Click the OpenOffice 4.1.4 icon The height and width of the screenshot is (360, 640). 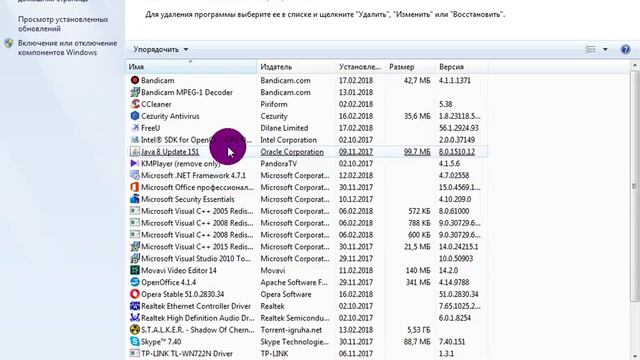click(135, 282)
